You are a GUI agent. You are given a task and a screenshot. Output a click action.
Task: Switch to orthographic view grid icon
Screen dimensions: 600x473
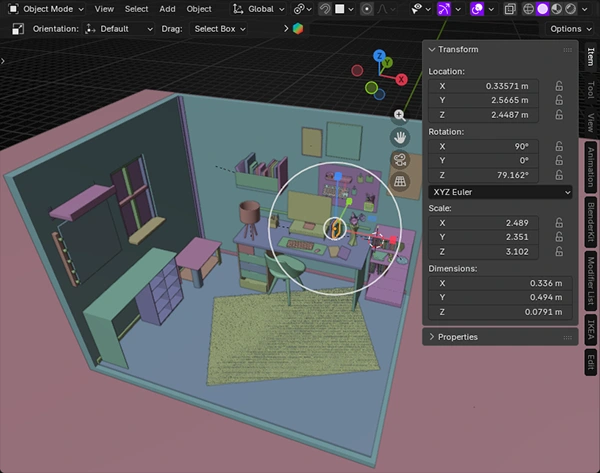tap(400, 181)
